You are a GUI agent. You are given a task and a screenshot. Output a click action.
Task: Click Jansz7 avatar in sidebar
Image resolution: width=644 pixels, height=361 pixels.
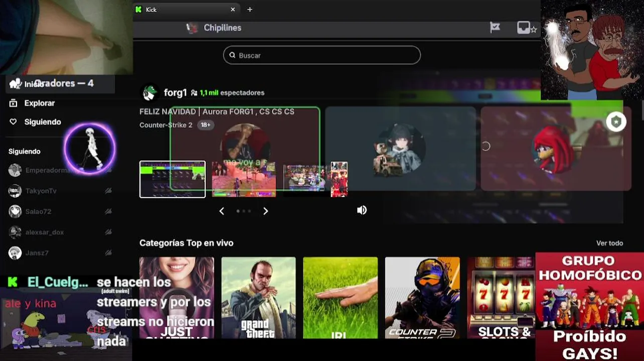tap(15, 253)
